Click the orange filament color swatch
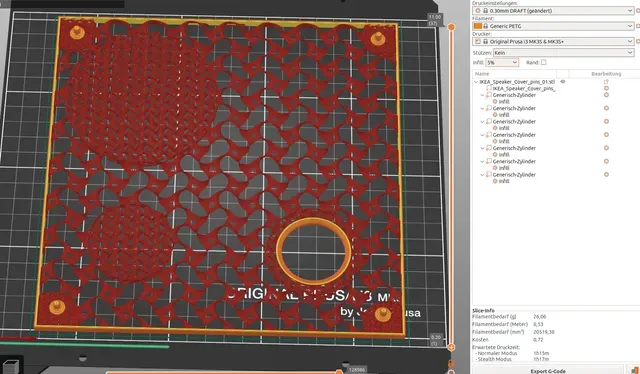640x374 pixels. point(478,26)
